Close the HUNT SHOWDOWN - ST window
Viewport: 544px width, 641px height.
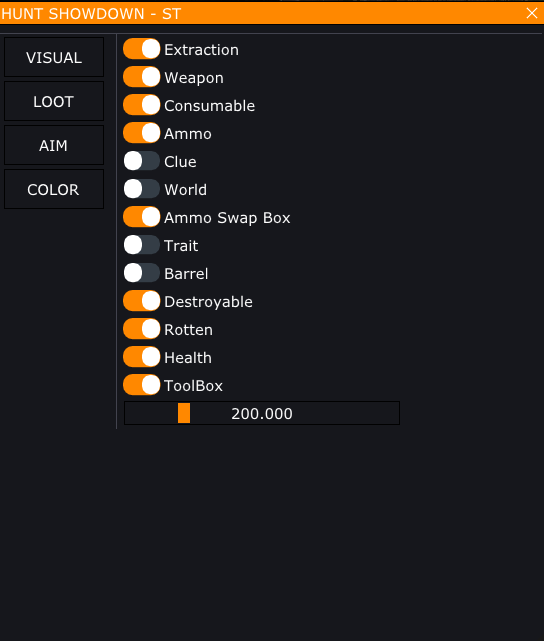[x=532, y=13]
